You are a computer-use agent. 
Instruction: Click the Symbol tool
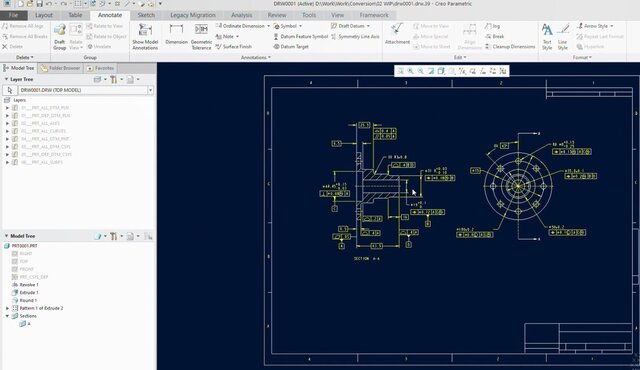[x=285, y=26]
